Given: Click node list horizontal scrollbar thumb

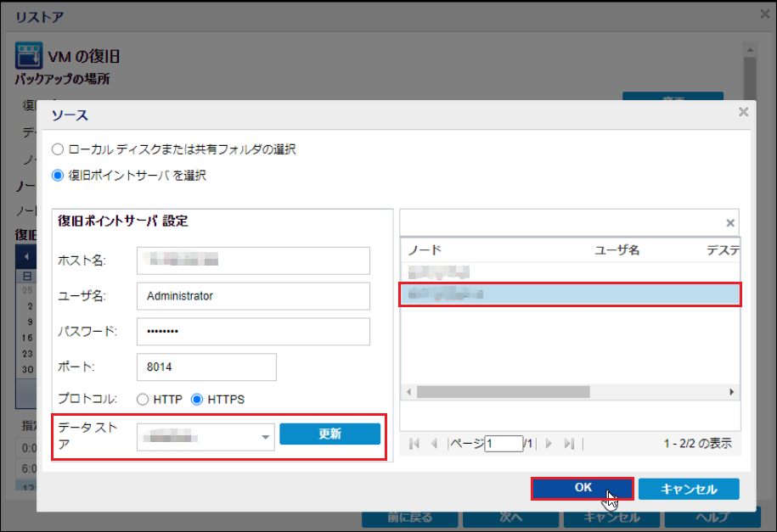Looking at the screenshot, I should point(503,392).
